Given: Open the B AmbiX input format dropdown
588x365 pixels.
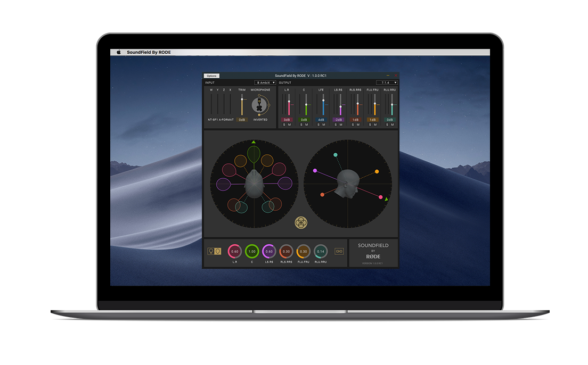Looking at the screenshot, I should (x=265, y=82).
